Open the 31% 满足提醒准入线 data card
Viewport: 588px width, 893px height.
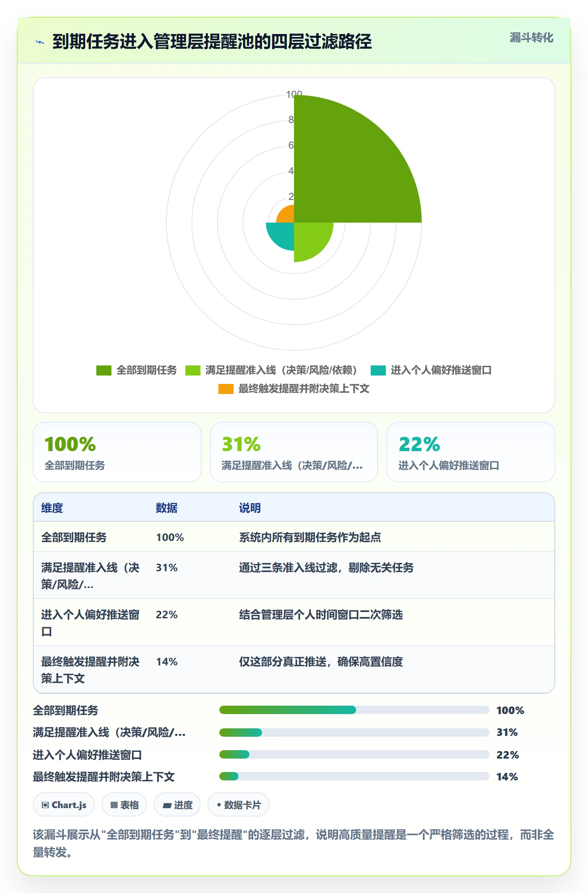pyautogui.click(x=294, y=452)
